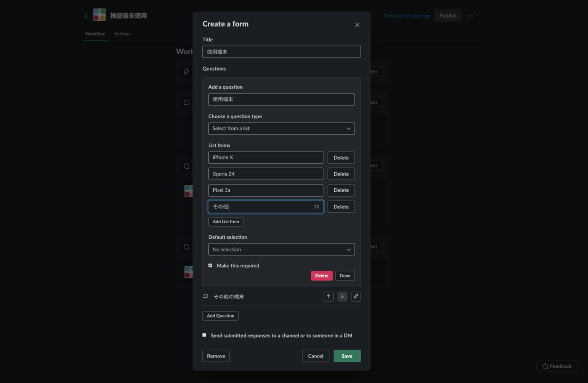Image resolution: width=588 pixels, height=383 pixels.
Task: Click the その他の端末 question row text
Action: click(x=229, y=297)
